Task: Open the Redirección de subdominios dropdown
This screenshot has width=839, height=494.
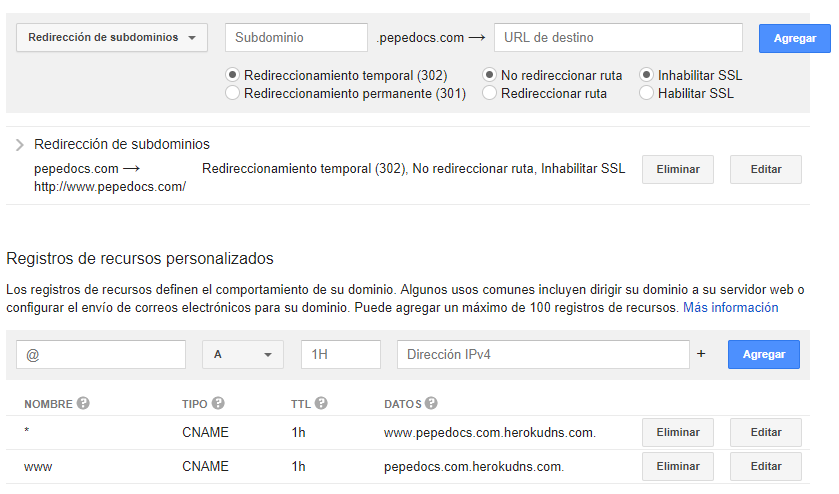Action: tap(112, 37)
